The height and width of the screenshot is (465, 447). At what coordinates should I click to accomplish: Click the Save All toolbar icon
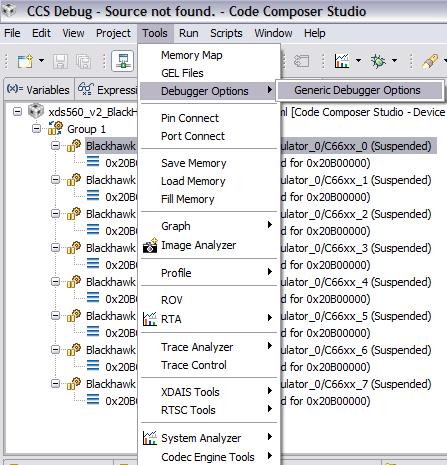pos(83,61)
